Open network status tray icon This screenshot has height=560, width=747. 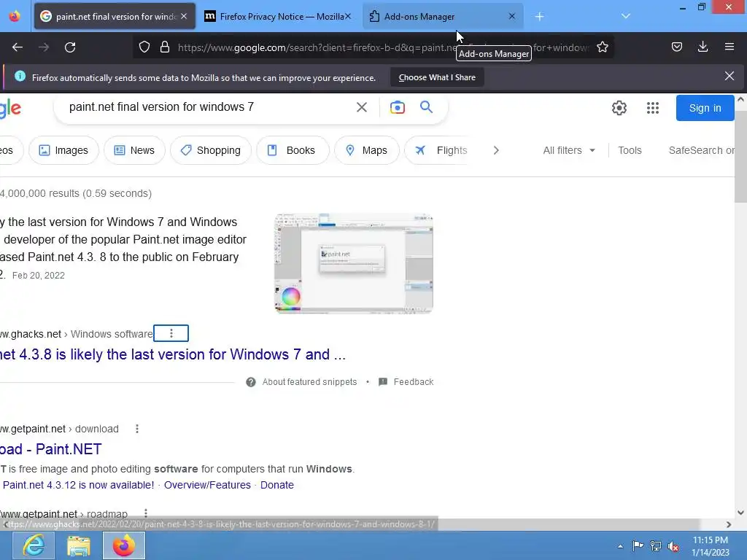tap(656, 545)
